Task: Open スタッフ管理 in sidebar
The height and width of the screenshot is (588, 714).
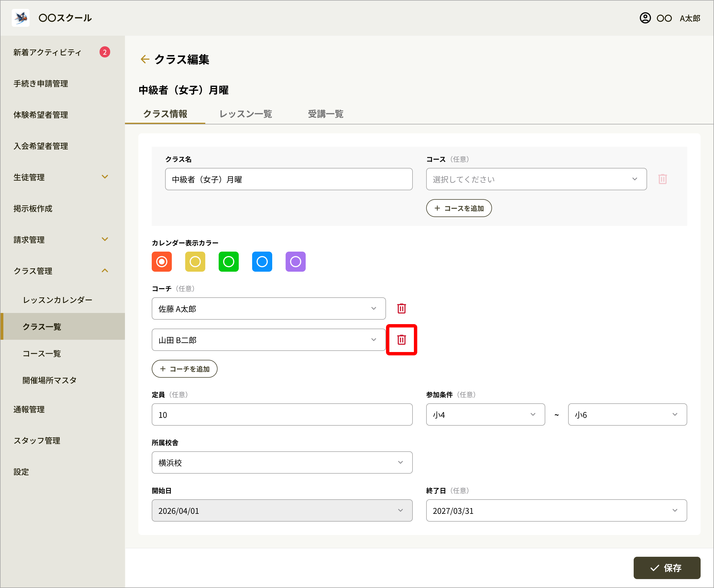Action: click(x=62, y=441)
